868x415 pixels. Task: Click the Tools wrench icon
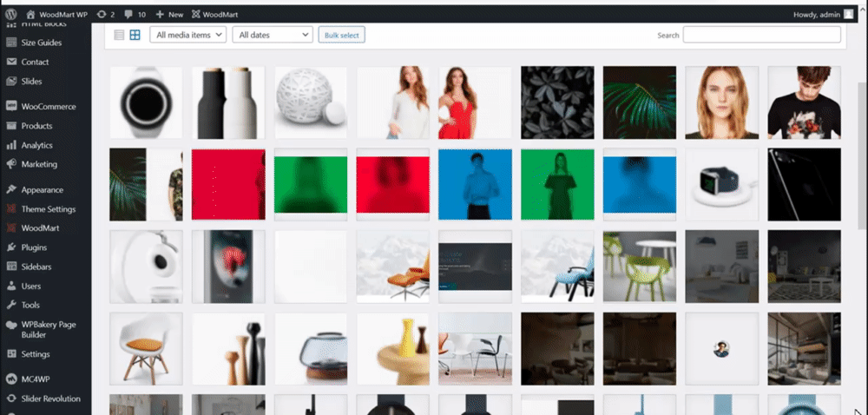[11, 305]
